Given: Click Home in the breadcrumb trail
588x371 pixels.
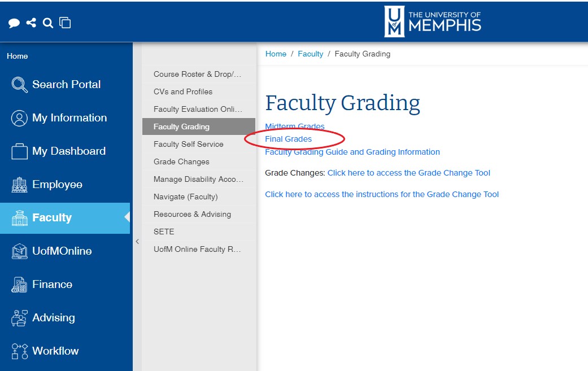Looking at the screenshot, I should [x=276, y=54].
